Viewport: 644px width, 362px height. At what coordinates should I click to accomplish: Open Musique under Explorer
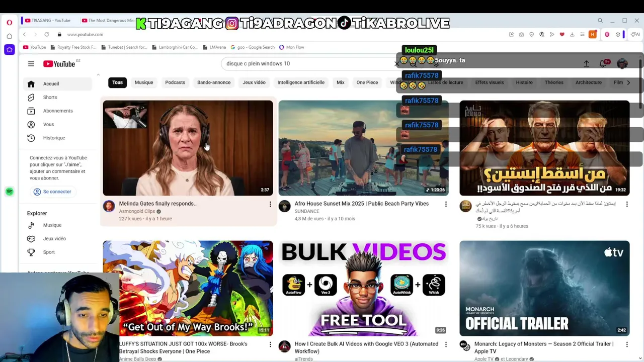tap(58, 225)
